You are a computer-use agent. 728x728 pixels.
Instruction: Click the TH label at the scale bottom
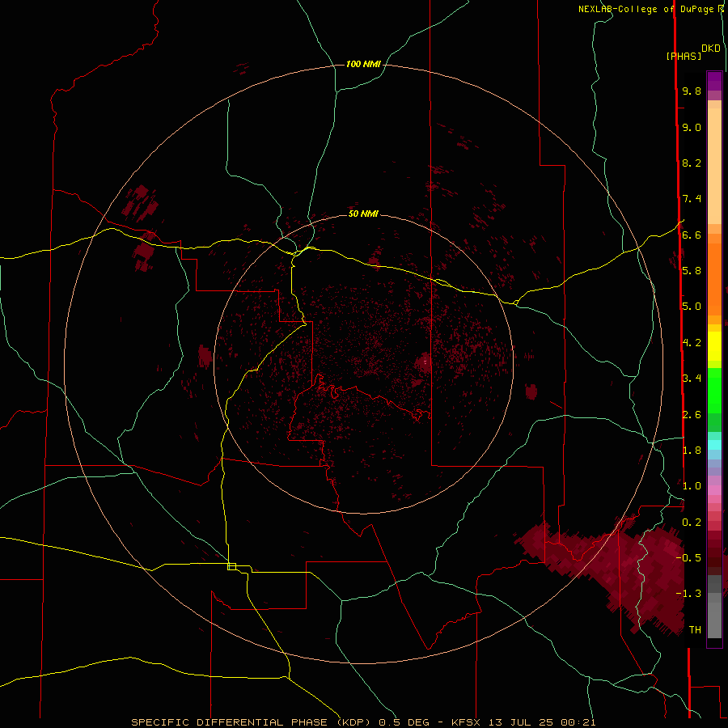[x=695, y=629]
